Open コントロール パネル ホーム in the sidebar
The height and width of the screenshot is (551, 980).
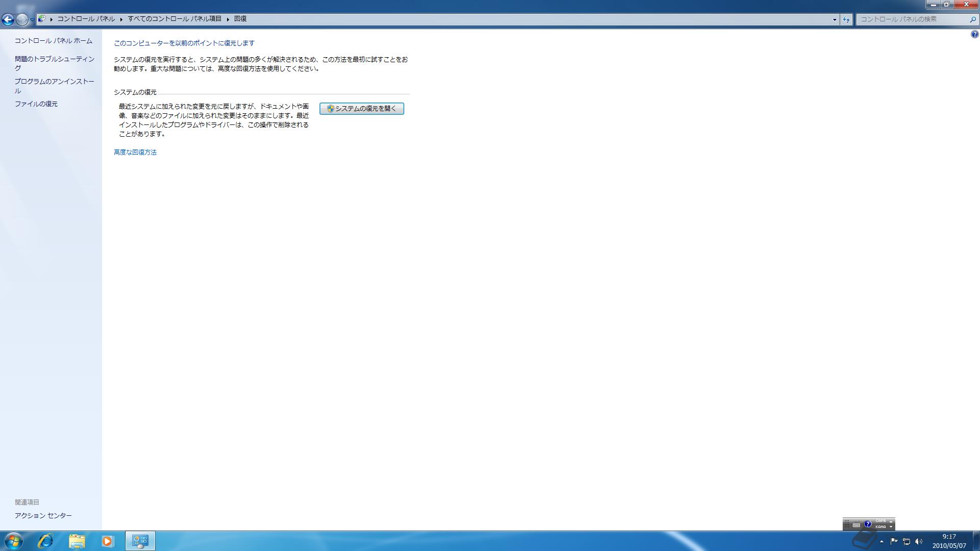click(x=53, y=41)
